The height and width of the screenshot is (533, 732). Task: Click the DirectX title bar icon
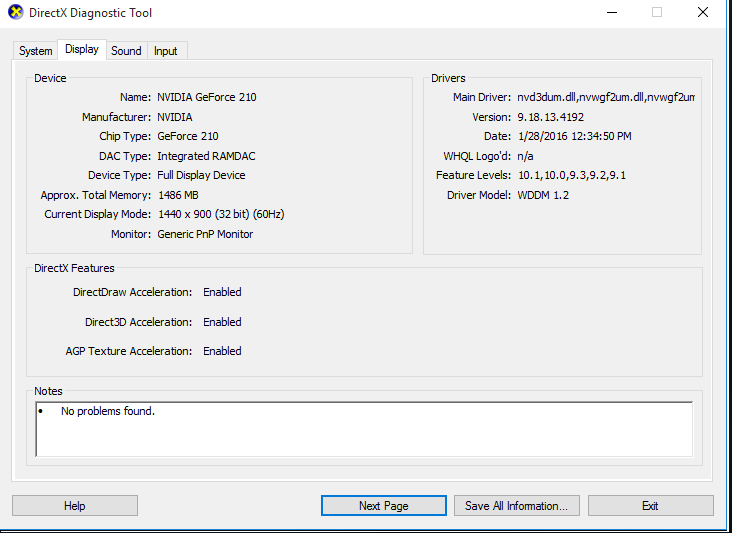(x=15, y=12)
